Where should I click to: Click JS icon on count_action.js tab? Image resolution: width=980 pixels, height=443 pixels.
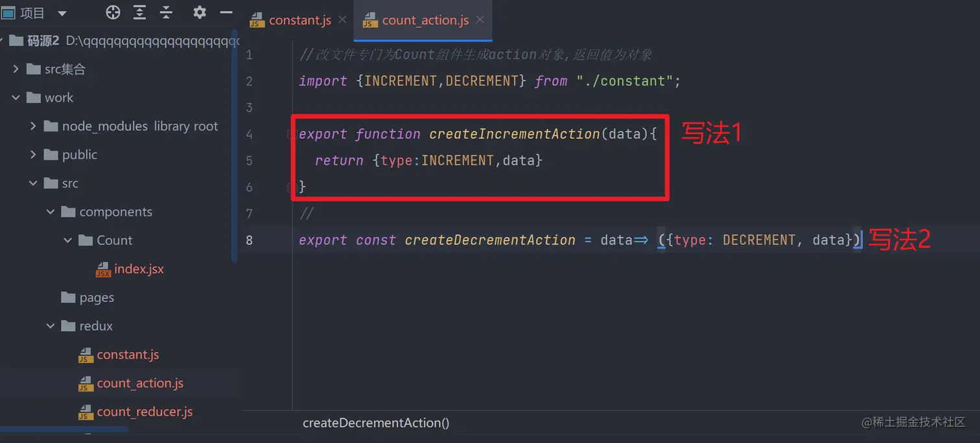click(x=370, y=20)
